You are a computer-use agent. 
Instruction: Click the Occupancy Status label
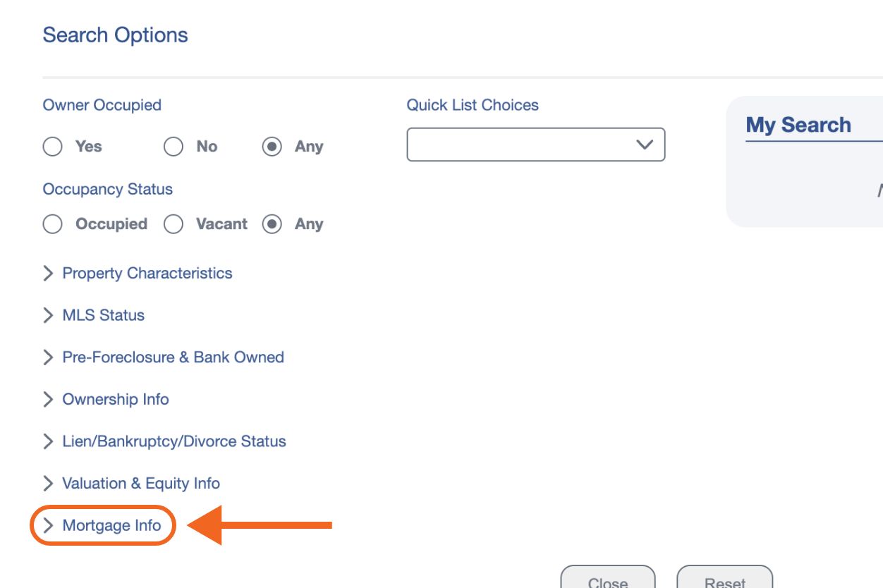click(x=106, y=189)
